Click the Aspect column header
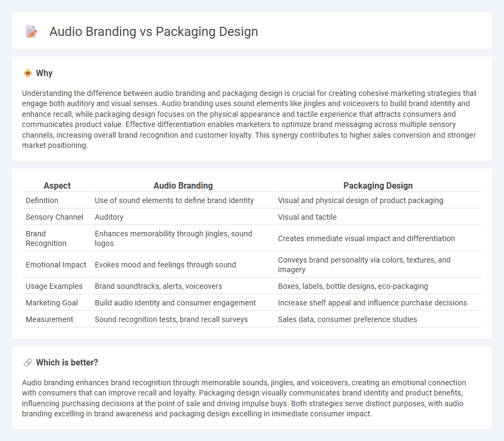 (57, 185)
